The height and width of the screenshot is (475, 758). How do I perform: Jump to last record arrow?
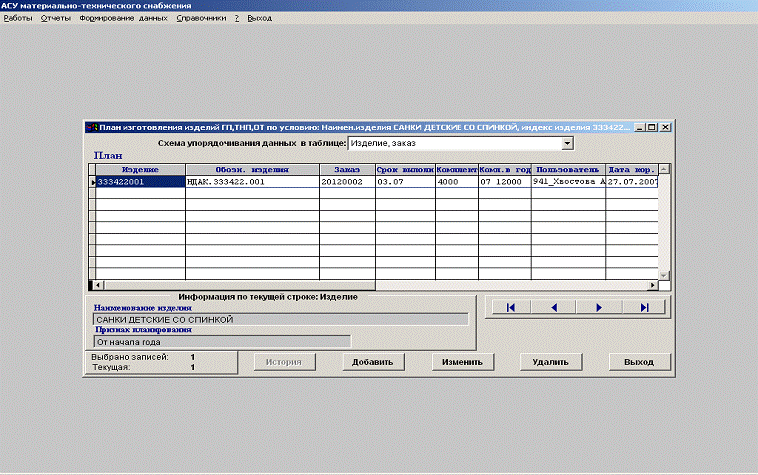[643, 308]
